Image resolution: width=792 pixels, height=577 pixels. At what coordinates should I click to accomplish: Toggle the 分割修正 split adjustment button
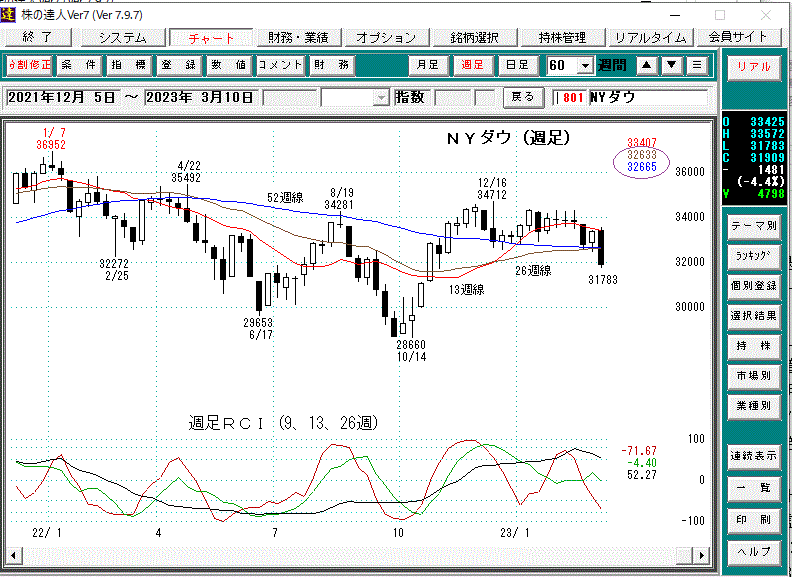point(29,66)
